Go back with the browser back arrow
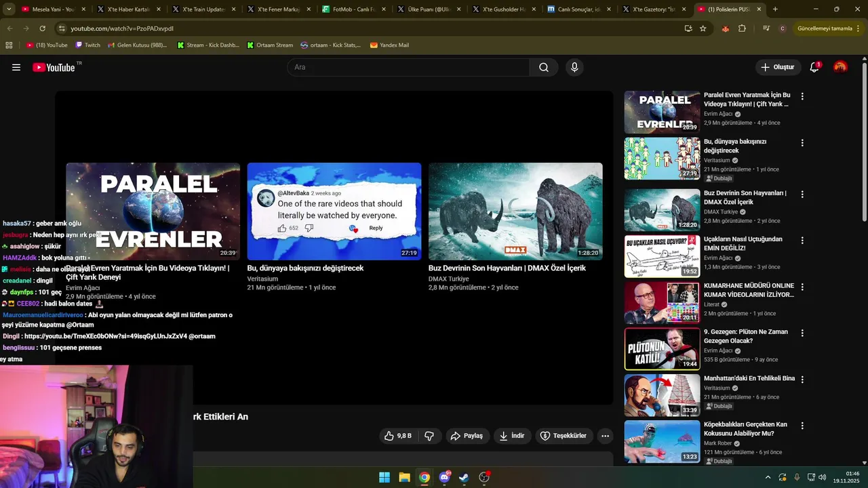 9,28
